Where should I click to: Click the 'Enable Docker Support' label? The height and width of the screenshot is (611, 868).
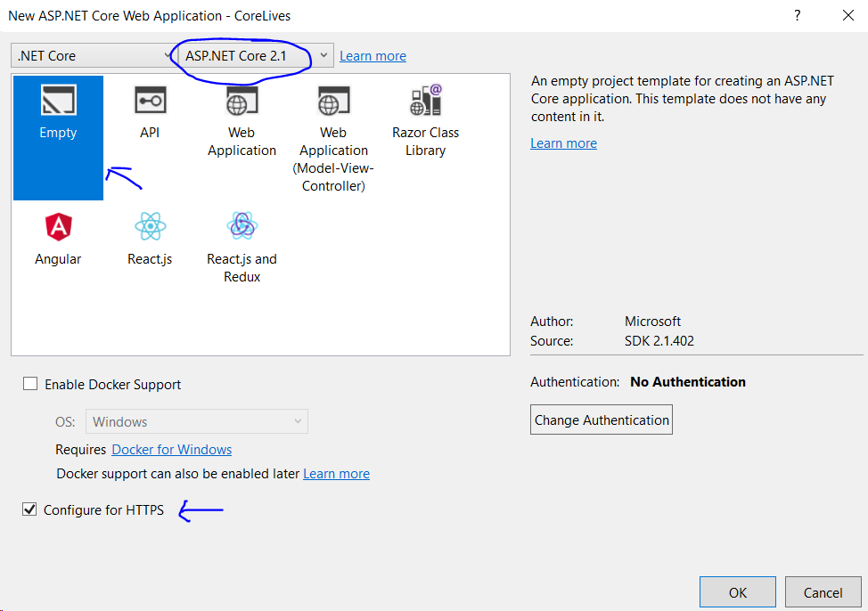point(113,385)
